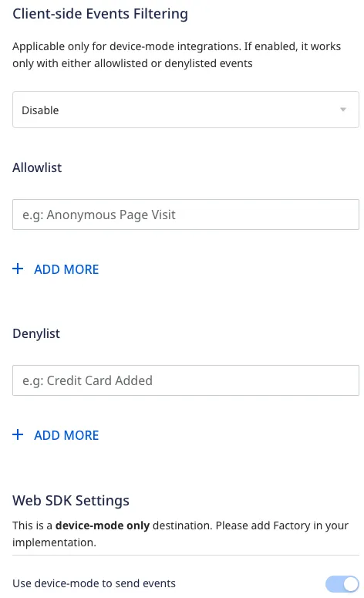Focus the Allowlist Anonymous Page Visit input
The image size is (364, 598).
click(x=186, y=215)
